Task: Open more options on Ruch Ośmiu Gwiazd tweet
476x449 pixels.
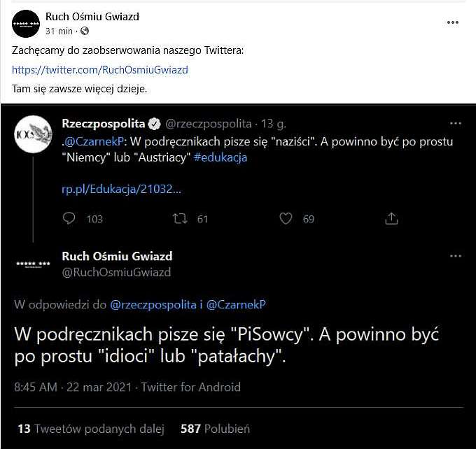Action: pos(456,256)
